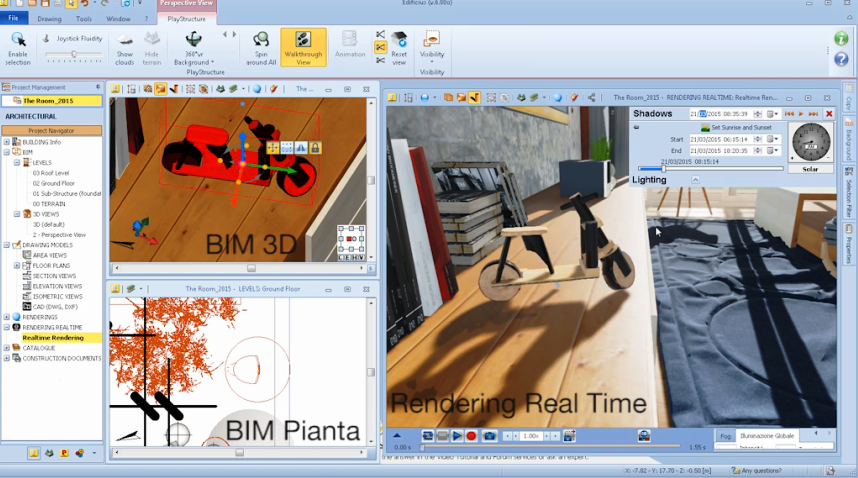Click the red Record button

(471, 436)
